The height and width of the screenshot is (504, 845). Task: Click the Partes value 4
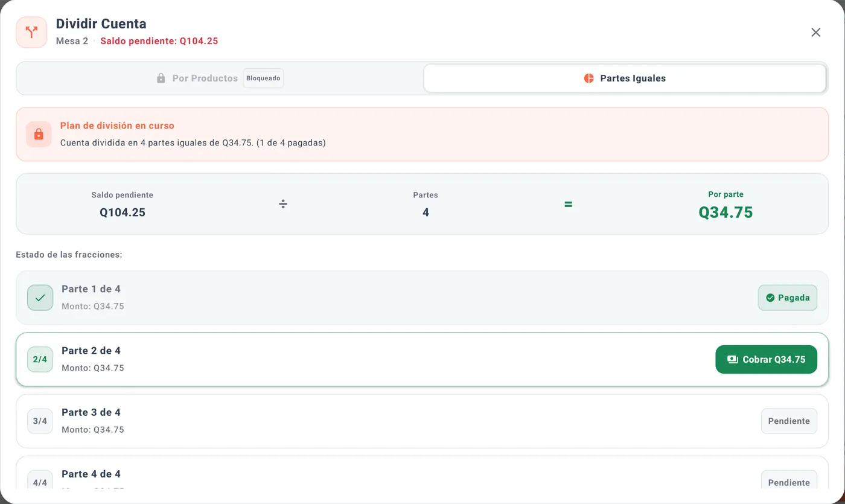pos(426,212)
